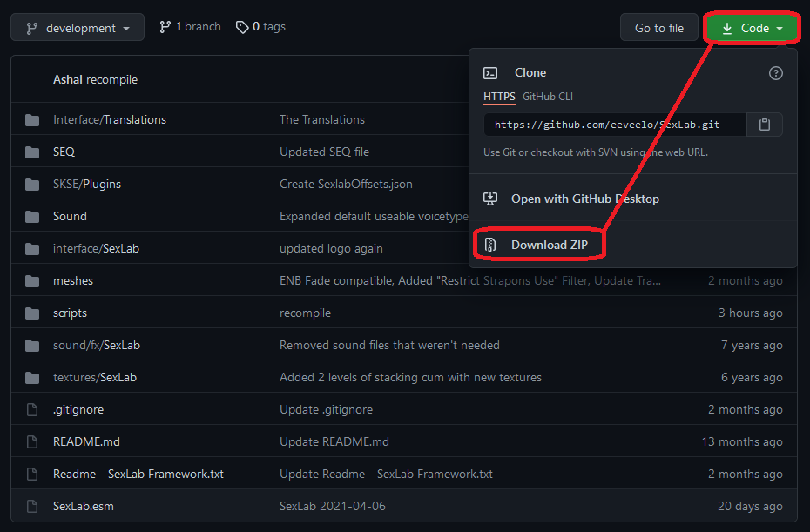810x532 pixels.
Task: Click the help question mark icon in Clone panel
Action: [x=775, y=73]
